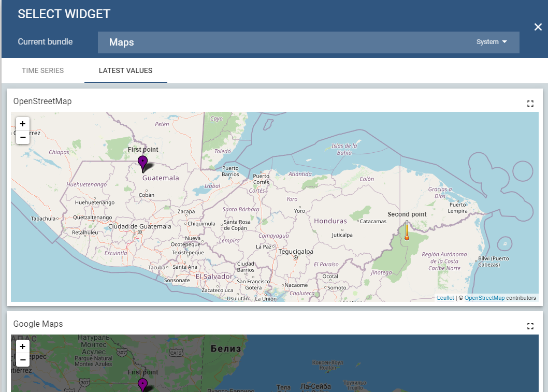Click the orange Second point marker

[407, 230]
